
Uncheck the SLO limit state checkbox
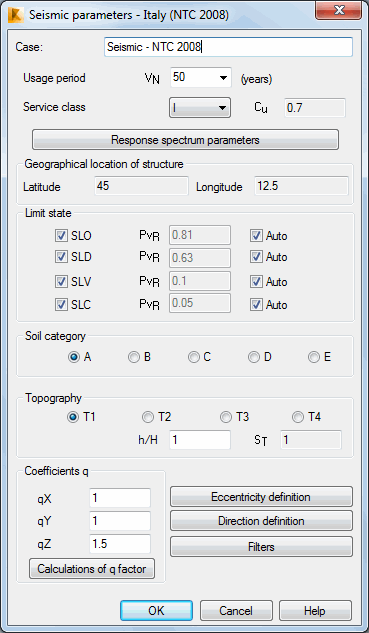coord(61,236)
